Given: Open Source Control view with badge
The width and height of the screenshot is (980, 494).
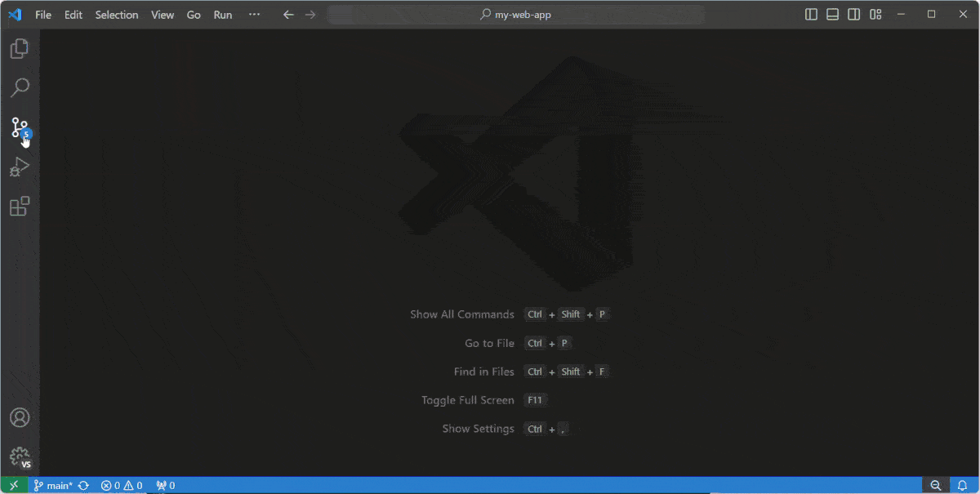Looking at the screenshot, I should [x=20, y=128].
